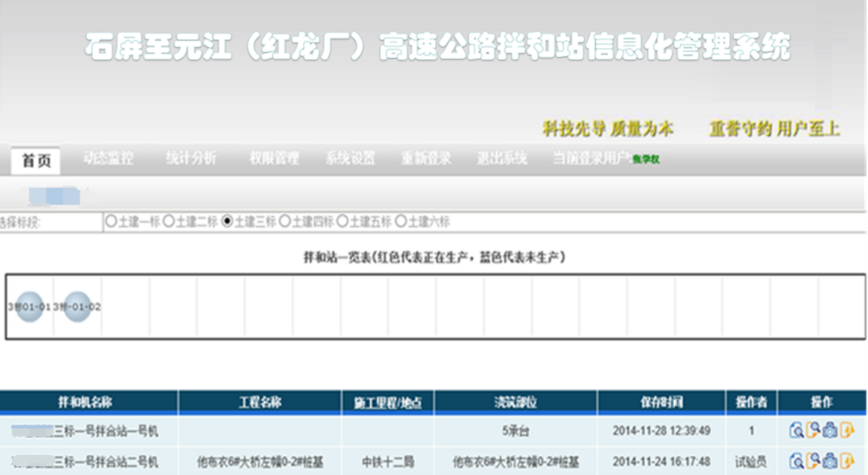
Task: Select the 土建一标 radio button
Action: [110, 221]
